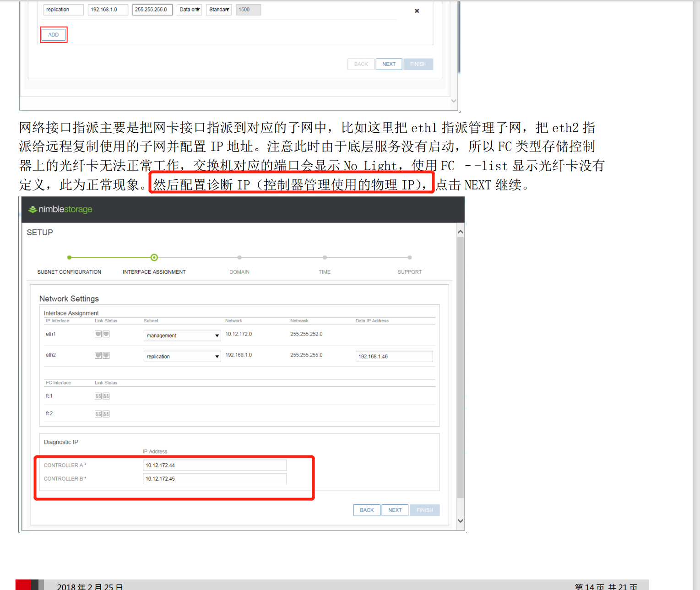Select the eth1 network value 10.12.172.0
700x590 pixels.
(239, 334)
